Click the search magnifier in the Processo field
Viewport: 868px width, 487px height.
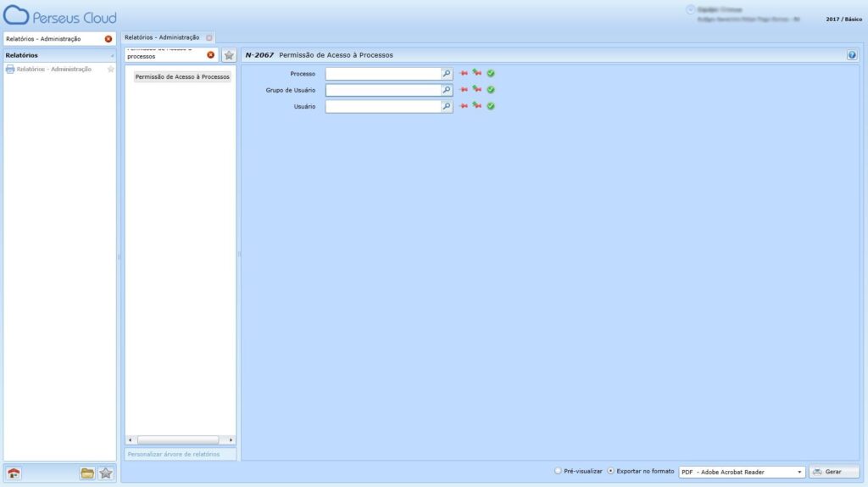(447, 74)
